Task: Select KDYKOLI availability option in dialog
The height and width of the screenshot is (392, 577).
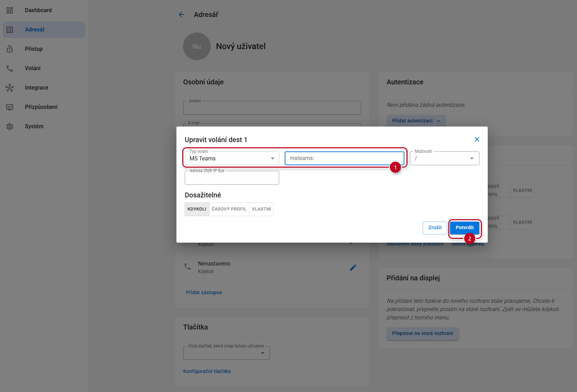Action: pos(197,209)
